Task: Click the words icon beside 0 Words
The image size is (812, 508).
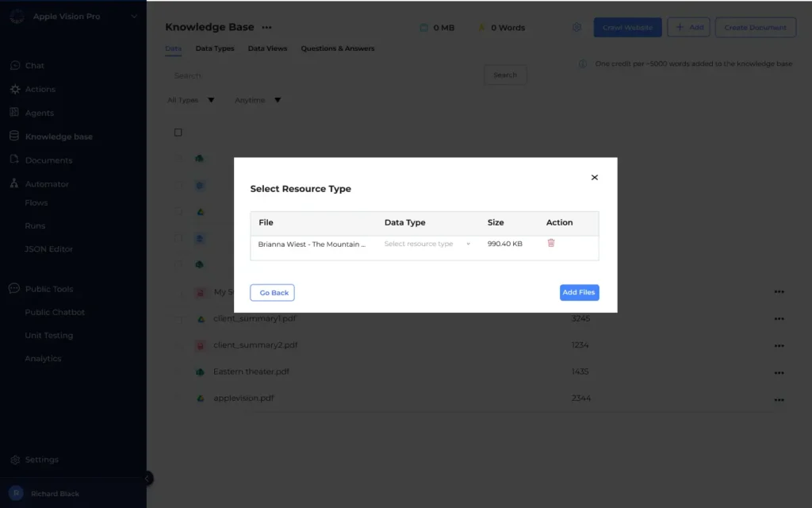Action: (481, 28)
